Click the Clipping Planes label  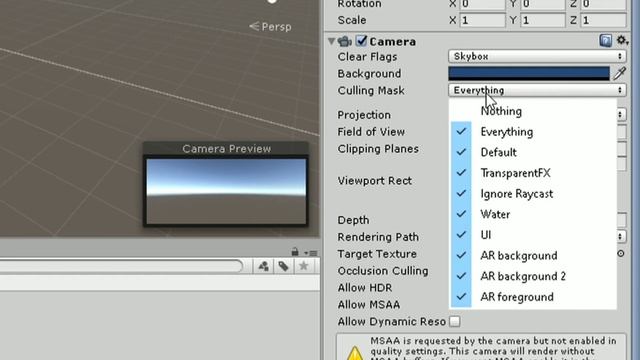coord(378,149)
